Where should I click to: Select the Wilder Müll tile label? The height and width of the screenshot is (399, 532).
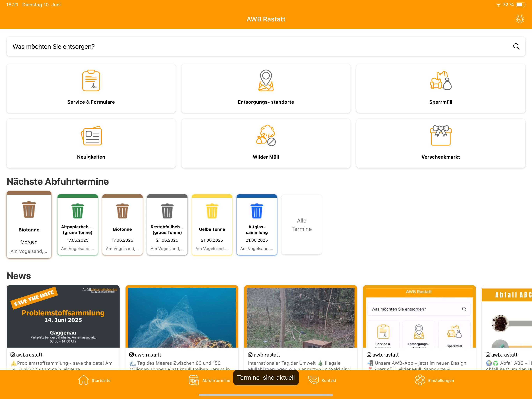266,157
